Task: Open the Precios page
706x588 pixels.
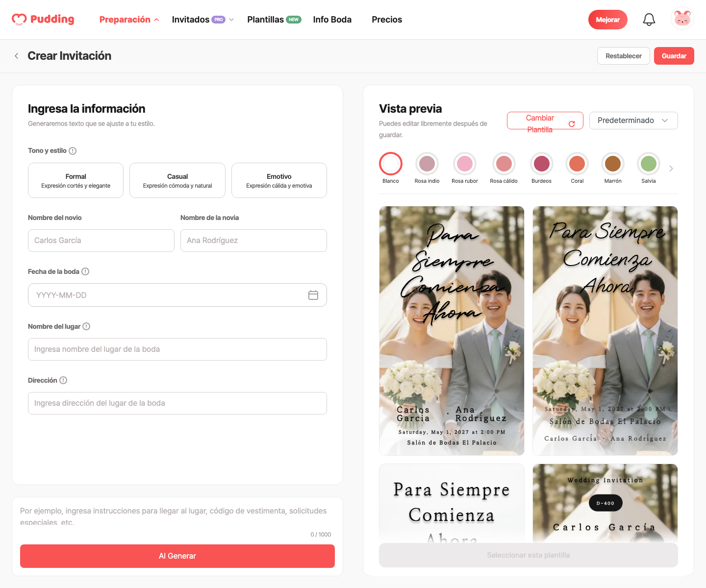Action: click(x=387, y=20)
